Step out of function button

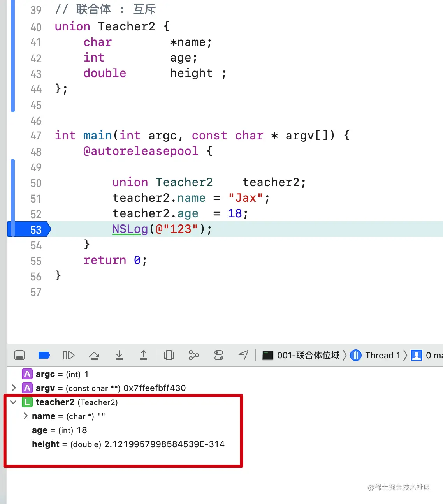[144, 355]
